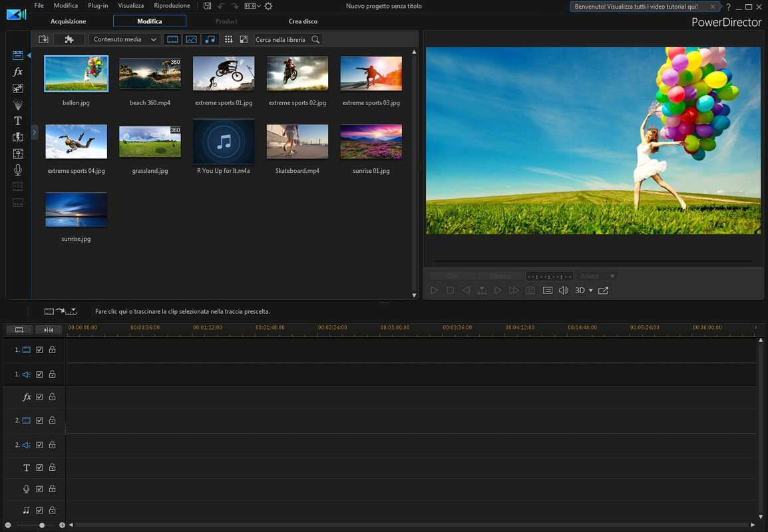The image size is (768, 532).
Task: Open the 16:9 aspect ratio dropdown
Action: [252, 6]
